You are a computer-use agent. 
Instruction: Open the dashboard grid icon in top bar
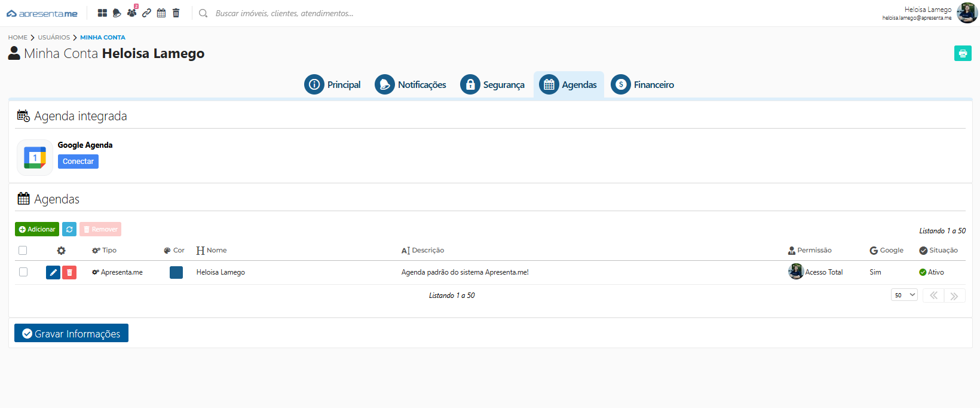click(102, 13)
